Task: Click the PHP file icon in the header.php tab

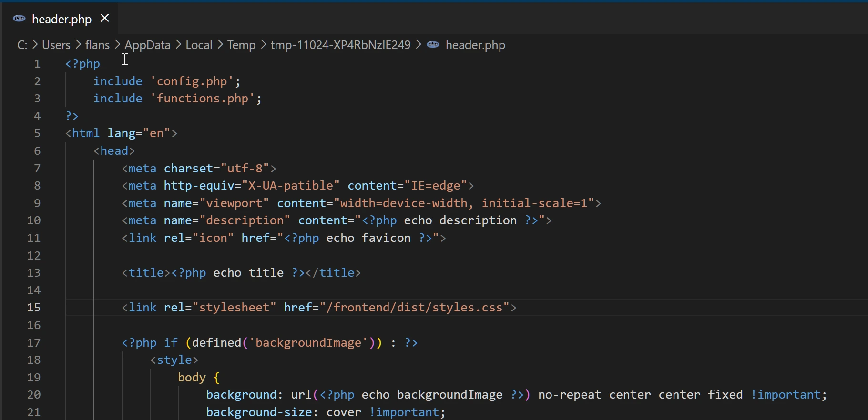Action: (x=19, y=19)
